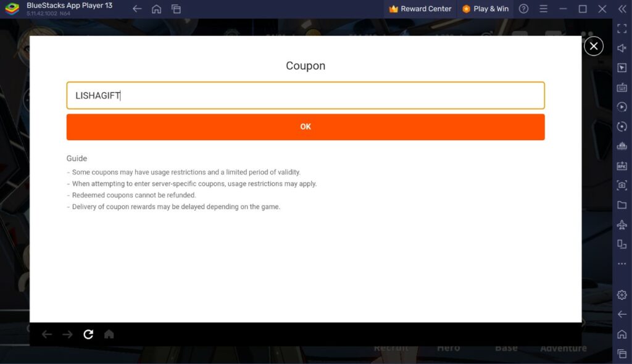Screen dimensions: 632x364
Task: Install an APK file
Action: [622, 166]
